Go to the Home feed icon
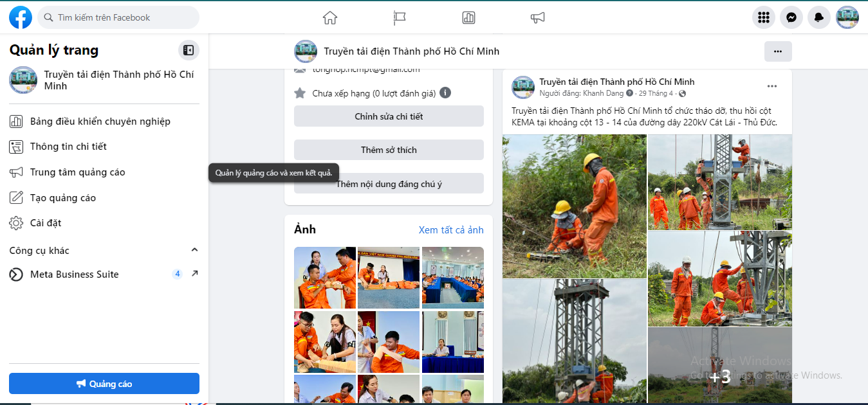Image resolution: width=868 pixels, height=405 pixels. (x=330, y=18)
